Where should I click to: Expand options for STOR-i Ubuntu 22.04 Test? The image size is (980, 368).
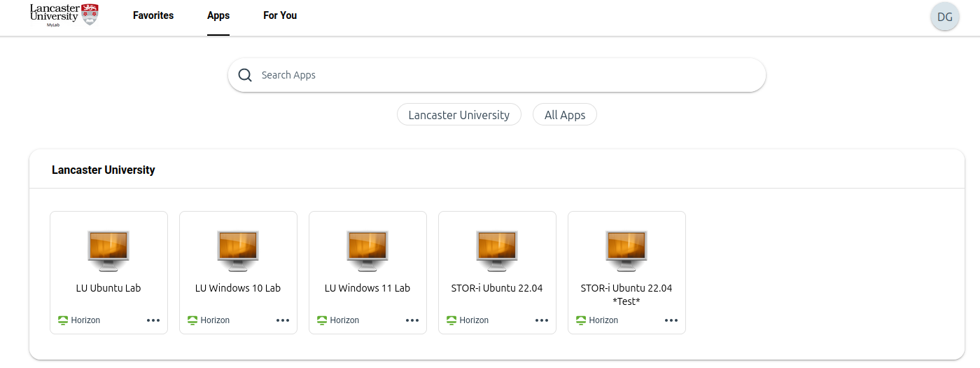tap(671, 320)
